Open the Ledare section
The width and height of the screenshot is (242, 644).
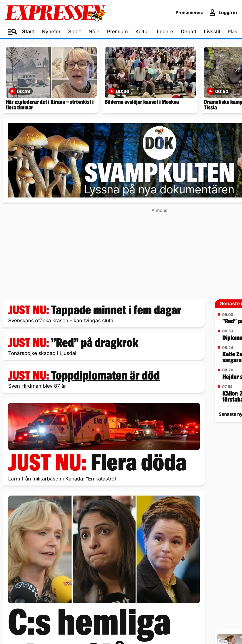[165, 32]
